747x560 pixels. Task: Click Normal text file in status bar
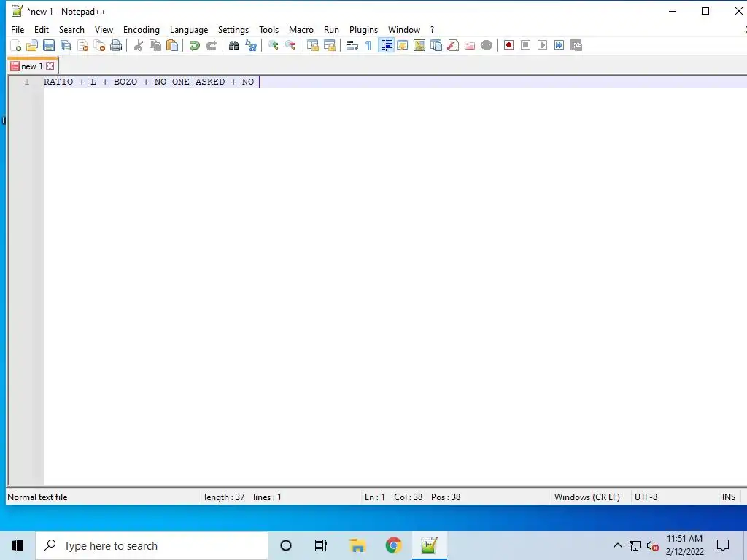click(37, 497)
